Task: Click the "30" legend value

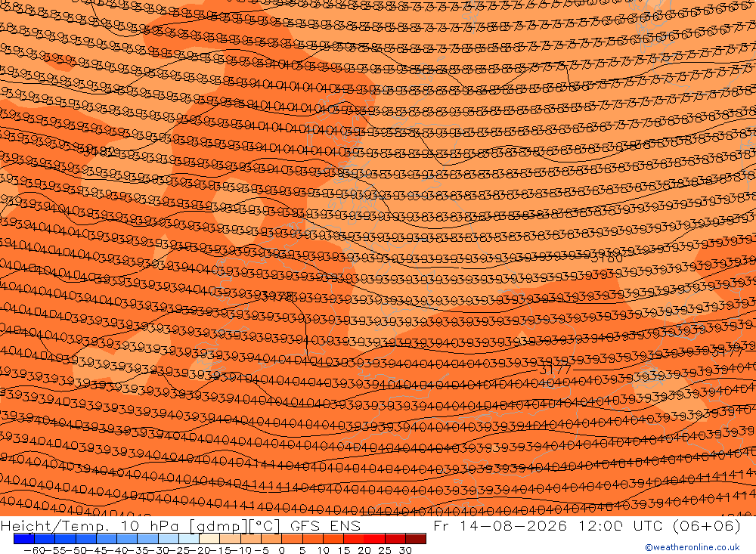Action: pos(405,549)
